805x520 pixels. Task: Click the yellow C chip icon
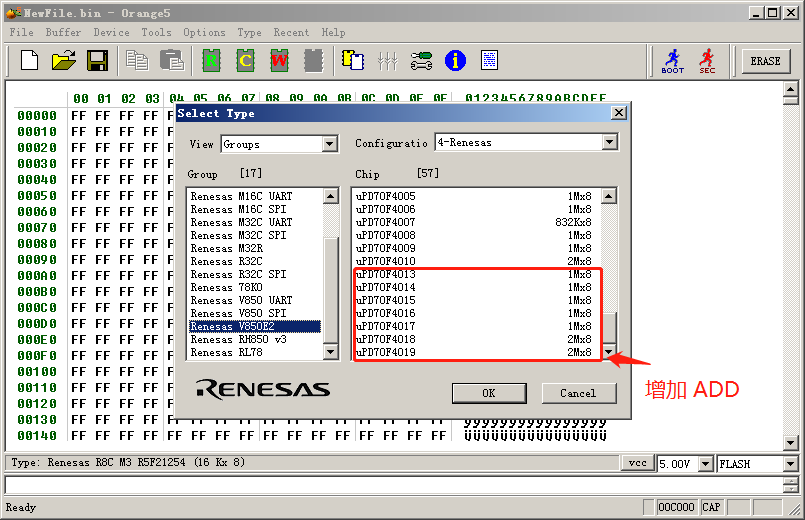coord(245,61)
